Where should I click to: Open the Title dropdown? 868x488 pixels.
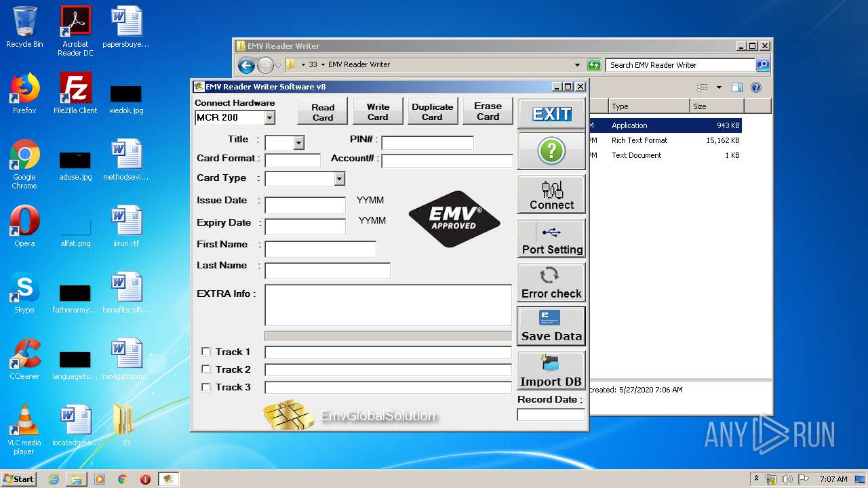[298, 143]
